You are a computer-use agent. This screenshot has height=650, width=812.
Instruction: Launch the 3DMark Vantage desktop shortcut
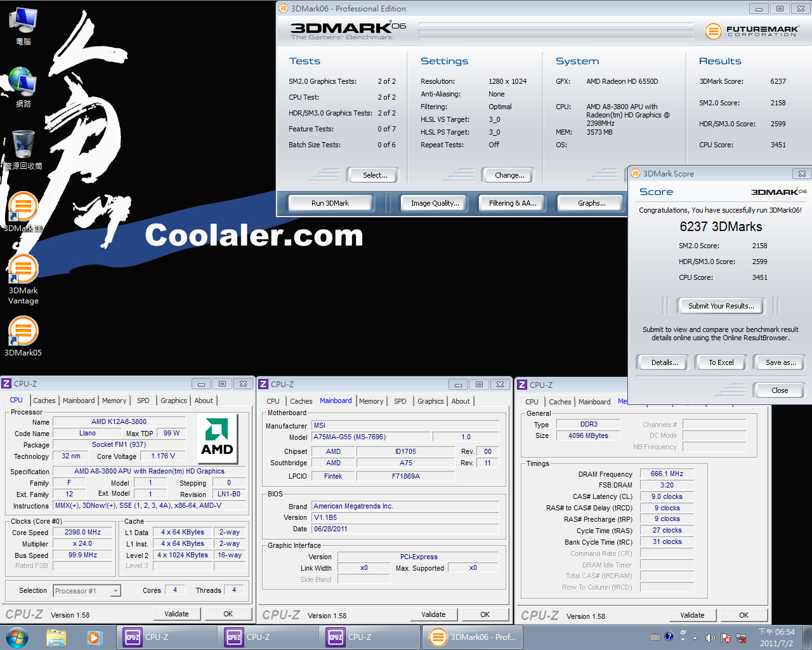(x=23, y=279)
